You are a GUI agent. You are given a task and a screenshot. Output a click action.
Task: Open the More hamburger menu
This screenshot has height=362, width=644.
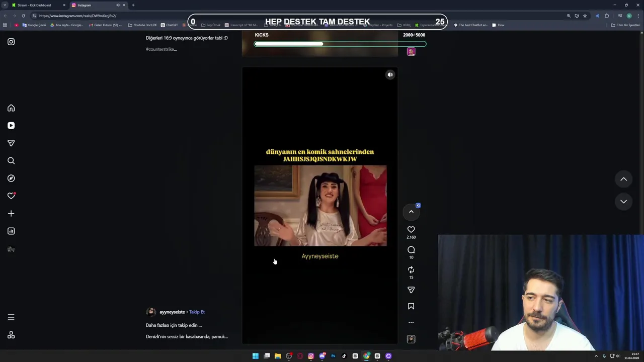tap(11, 317)
